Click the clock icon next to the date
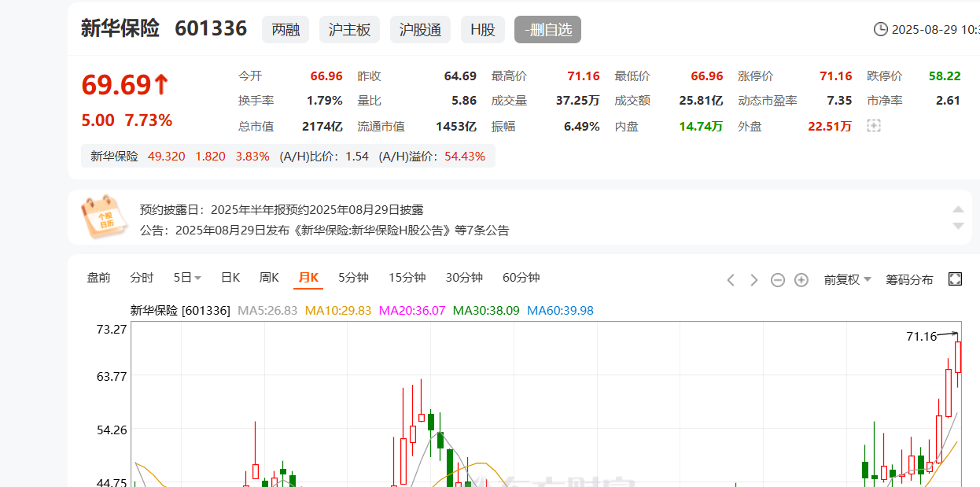The image size is (980, 487). [x=880, y=29]
